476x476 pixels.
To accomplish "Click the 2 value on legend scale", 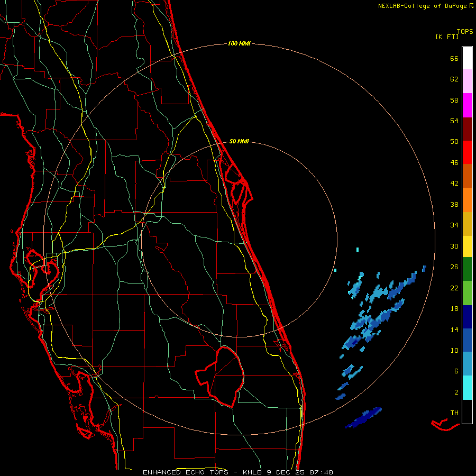I will pos(456,392).
